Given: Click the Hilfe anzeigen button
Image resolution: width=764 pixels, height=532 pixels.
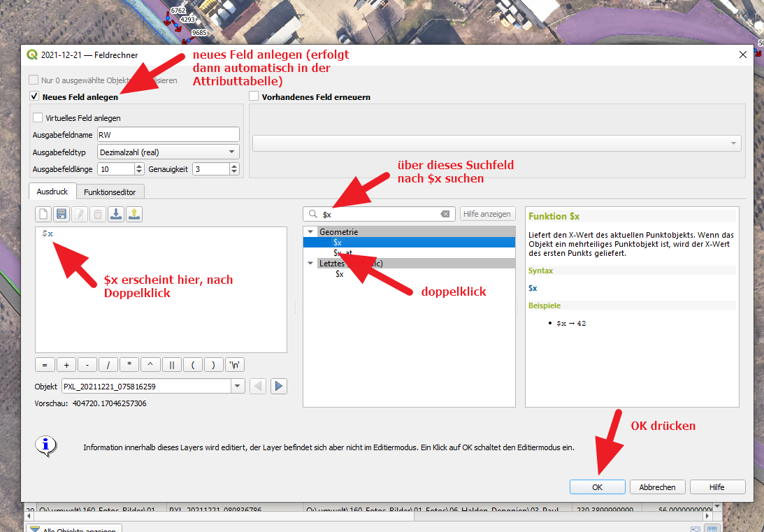Looking at the screenshot, I should 487,214.
